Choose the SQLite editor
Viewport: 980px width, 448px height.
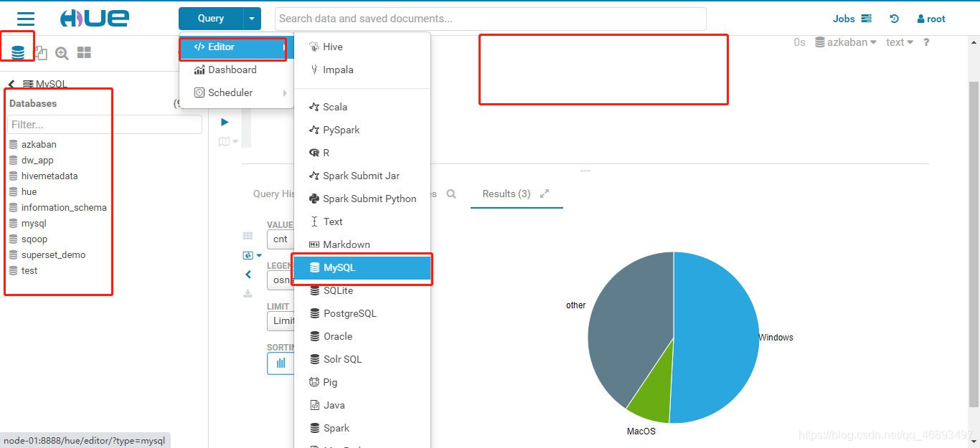tap(362, 290)
